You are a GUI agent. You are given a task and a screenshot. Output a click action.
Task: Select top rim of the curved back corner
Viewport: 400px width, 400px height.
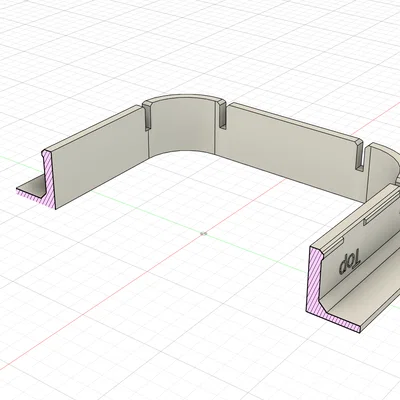[x=182, y=98]
